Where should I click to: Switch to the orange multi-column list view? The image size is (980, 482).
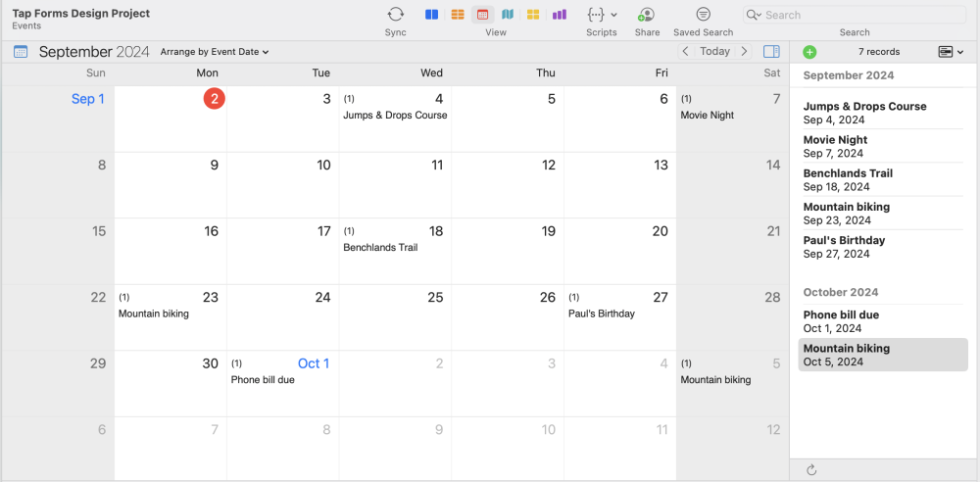click(x=458, y=15)
